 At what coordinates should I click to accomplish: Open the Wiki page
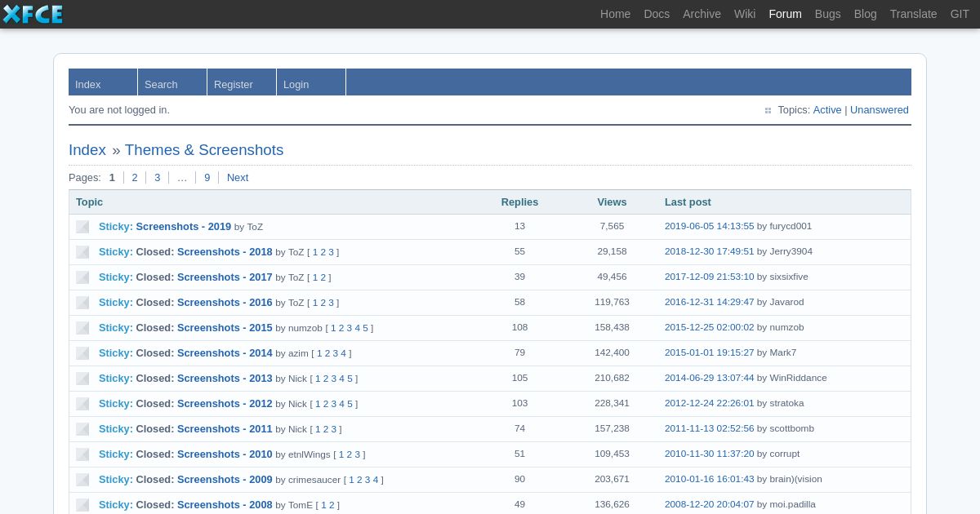coord(745,14)
